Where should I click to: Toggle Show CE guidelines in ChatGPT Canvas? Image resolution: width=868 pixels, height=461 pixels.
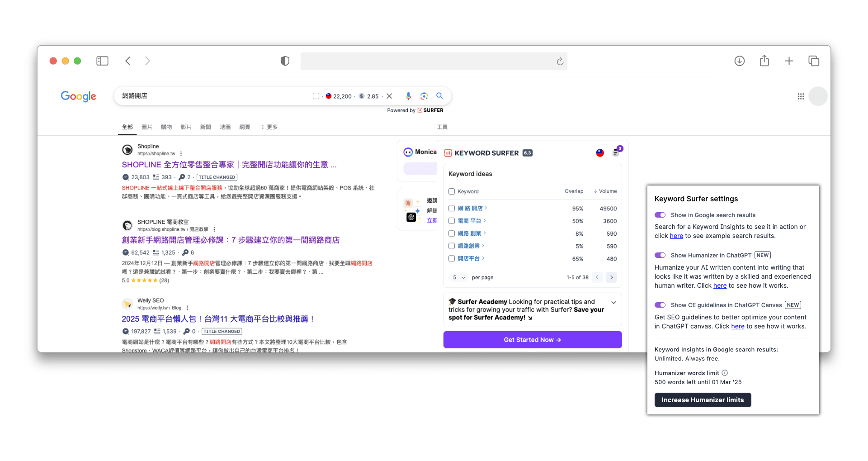pyautogui.click(x=660, y=305)
